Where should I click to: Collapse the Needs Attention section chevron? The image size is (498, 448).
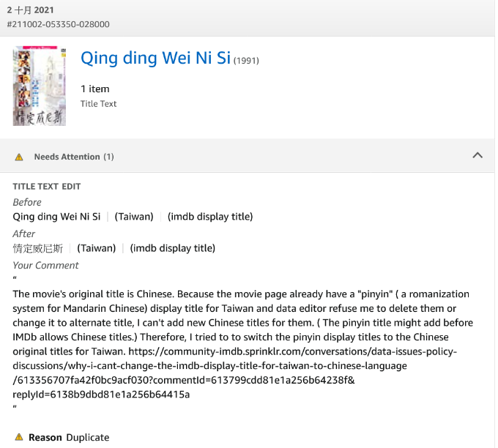tap(477, 155)
